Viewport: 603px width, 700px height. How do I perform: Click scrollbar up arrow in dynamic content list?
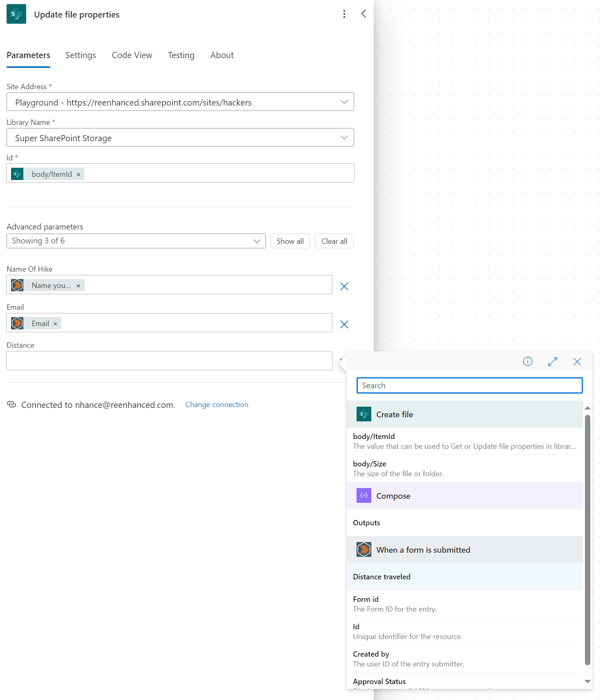[587, 408]
